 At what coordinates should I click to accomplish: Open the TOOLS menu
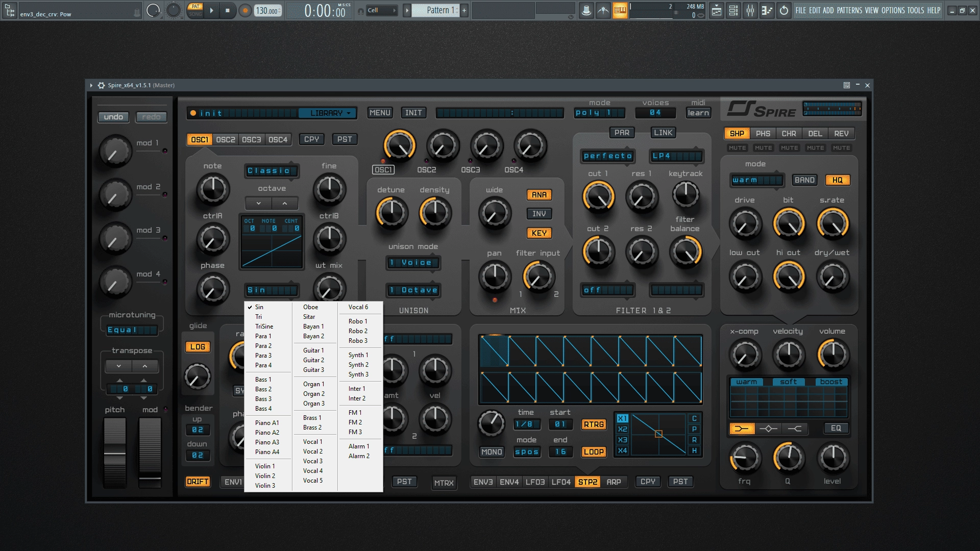click(x=916, y=10)
